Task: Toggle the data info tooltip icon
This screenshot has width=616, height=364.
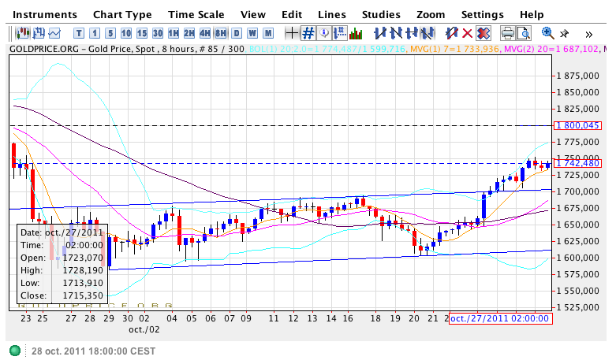Action: tap(324, 33)
